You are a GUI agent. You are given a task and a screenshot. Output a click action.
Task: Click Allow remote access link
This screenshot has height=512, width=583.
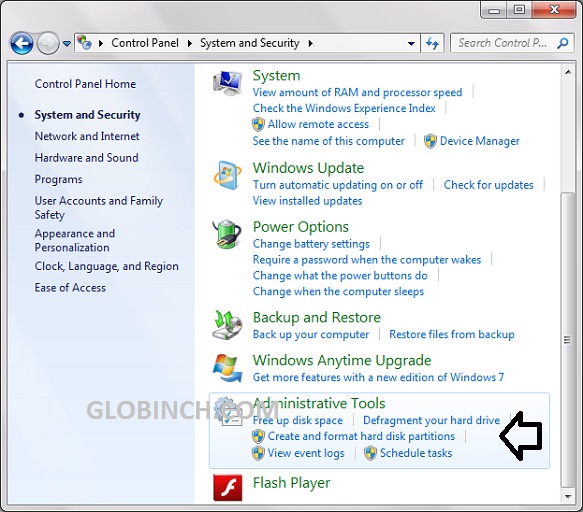pos(318,124)
